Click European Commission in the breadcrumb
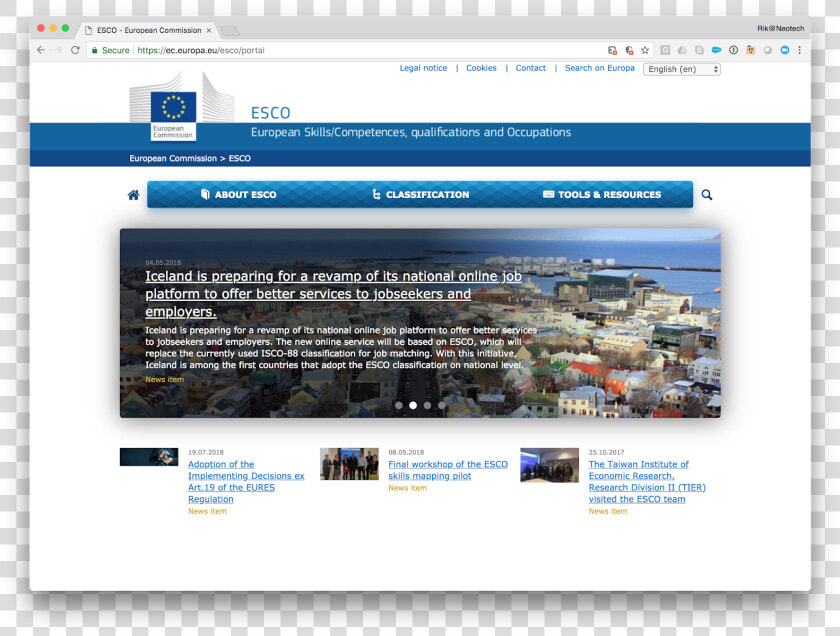840x636 pixels. point(173,158)
